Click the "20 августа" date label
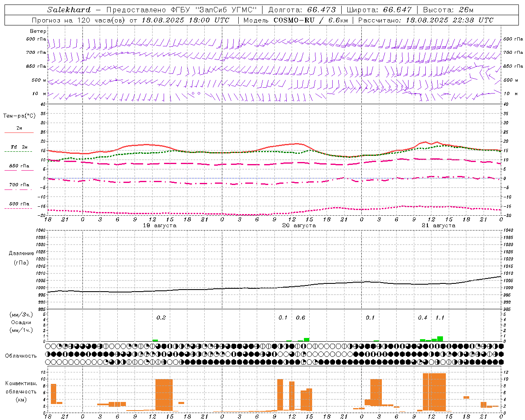This screenshot has height=420, width=525. tap(299, 225)
